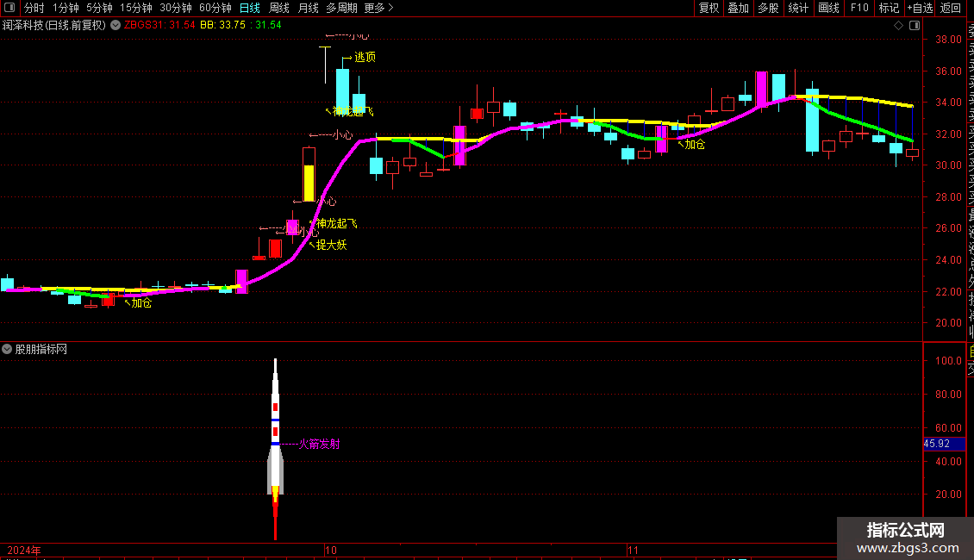Click the 38.00 price axis label

pos(948,39)
